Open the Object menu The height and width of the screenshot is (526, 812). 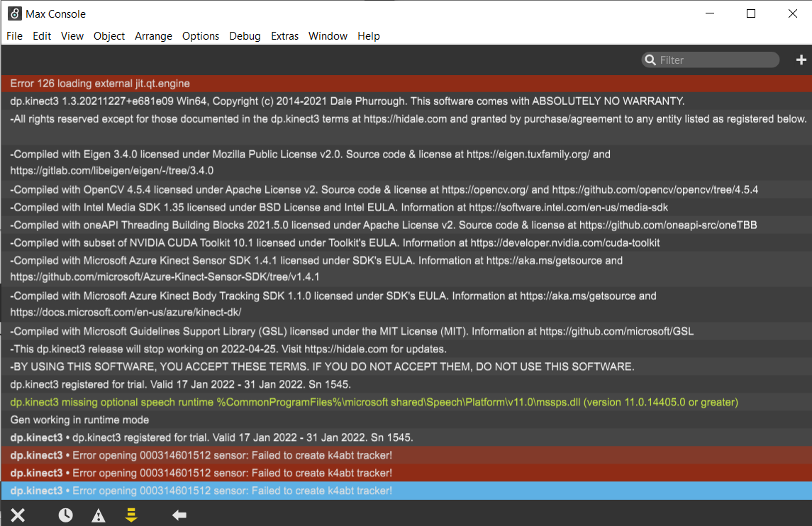[x=109, y=36]
